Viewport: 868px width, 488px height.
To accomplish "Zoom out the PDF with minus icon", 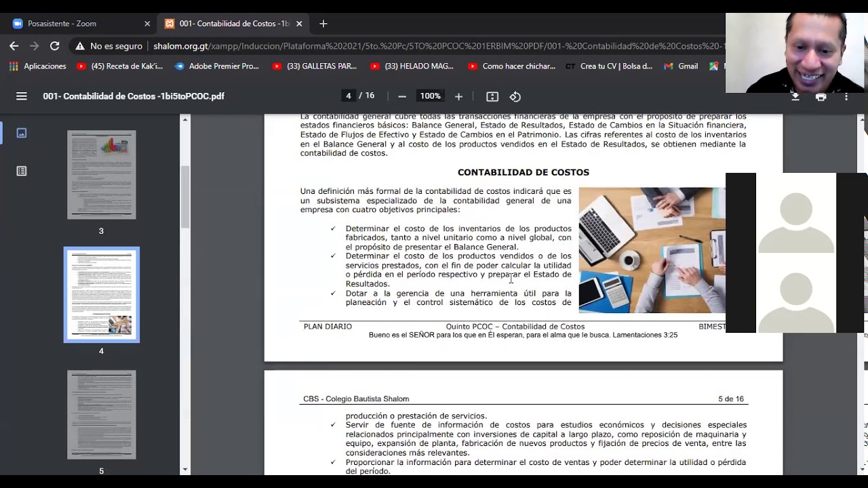I will [x=402, y=96].
